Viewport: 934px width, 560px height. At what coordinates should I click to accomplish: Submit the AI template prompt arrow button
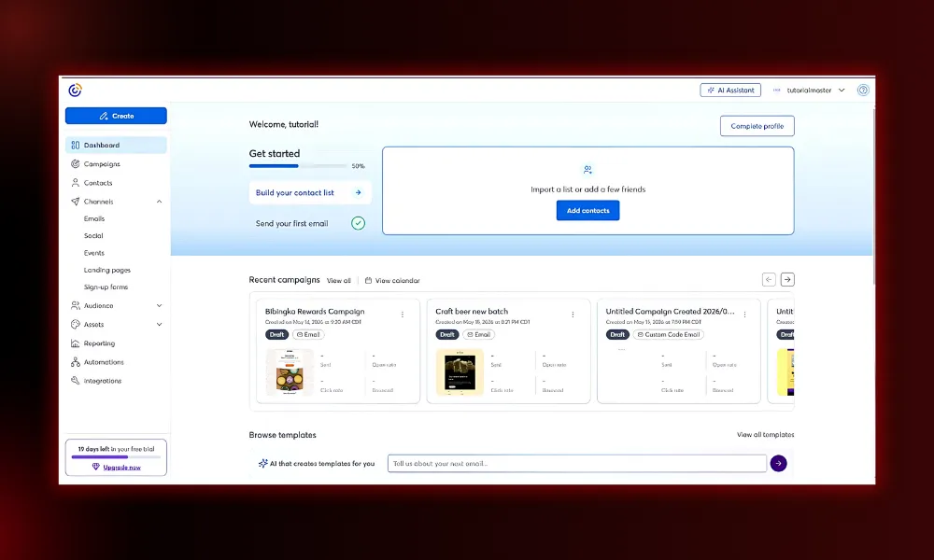click(x=779, y=464)
